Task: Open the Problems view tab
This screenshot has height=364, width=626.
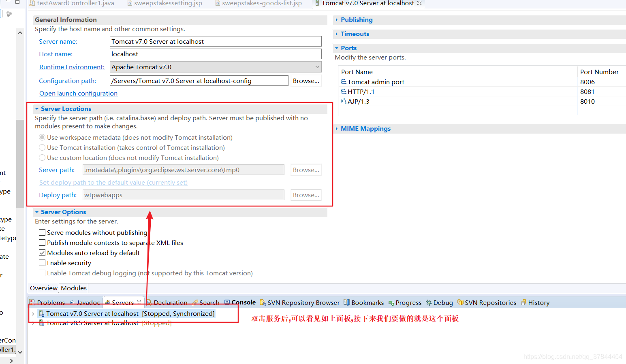Action: pos(47,302)
